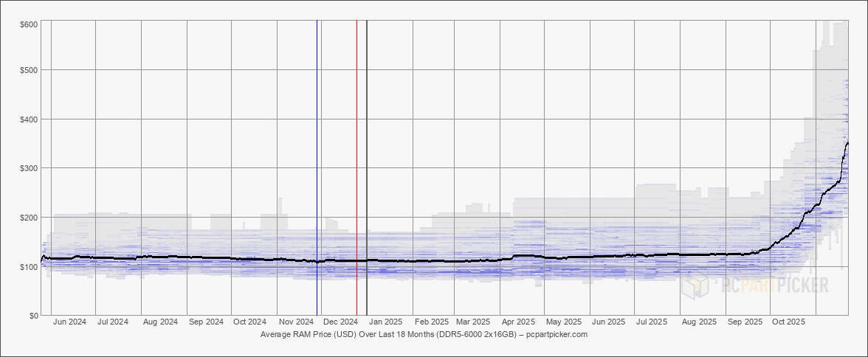The height and width of the screenshot is (357, 868).
Task: Click the red vertical marker line
Action: click(357, 167)
